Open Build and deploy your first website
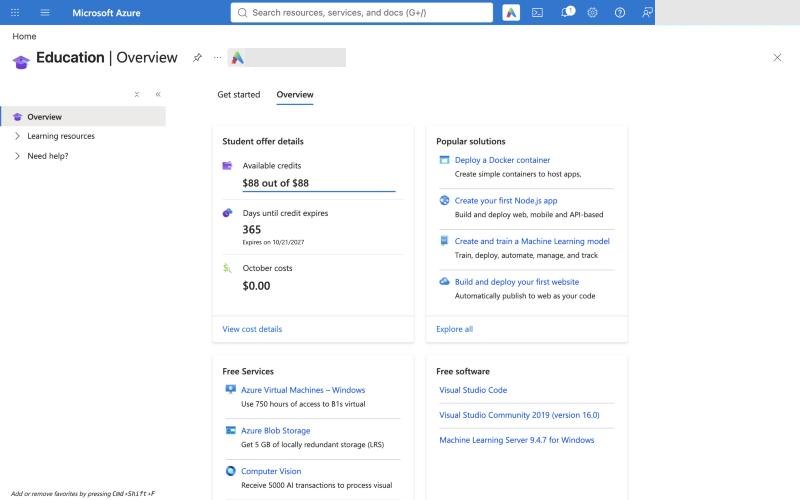 point(517,282)
